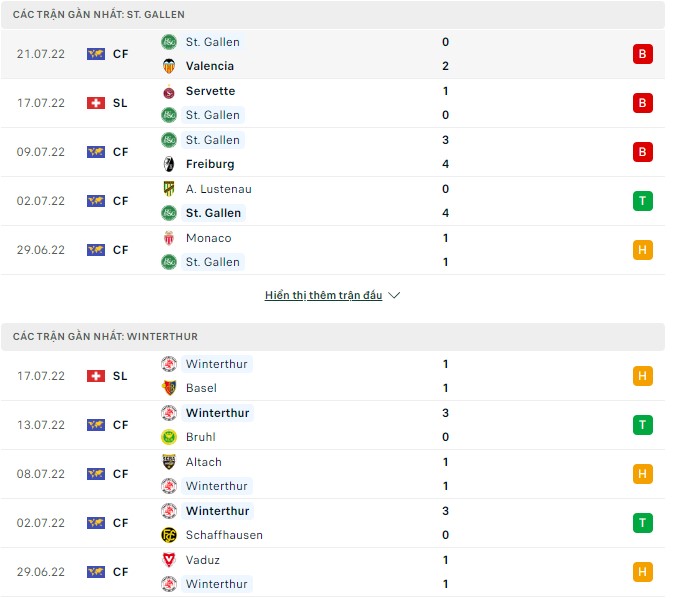The image size is (673, 598).
Task: Click 'Hiển thị thêm trận đấu' link
Action: pyautogui.click(x=323, y=296)
